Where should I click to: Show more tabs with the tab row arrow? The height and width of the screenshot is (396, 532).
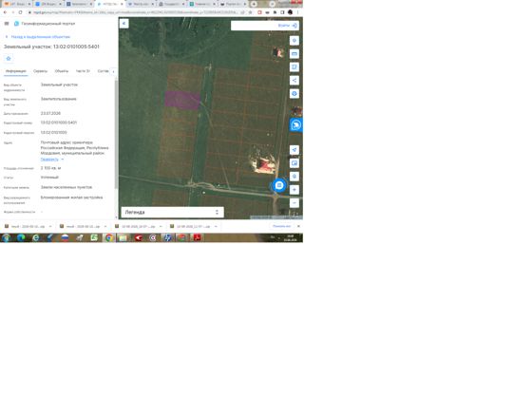coord(113,71)
